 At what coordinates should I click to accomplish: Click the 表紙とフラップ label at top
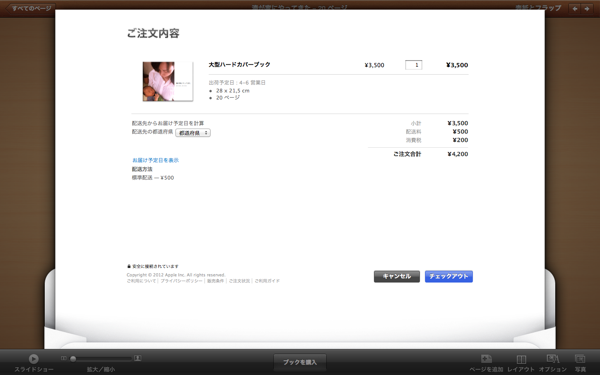(538, 8)
